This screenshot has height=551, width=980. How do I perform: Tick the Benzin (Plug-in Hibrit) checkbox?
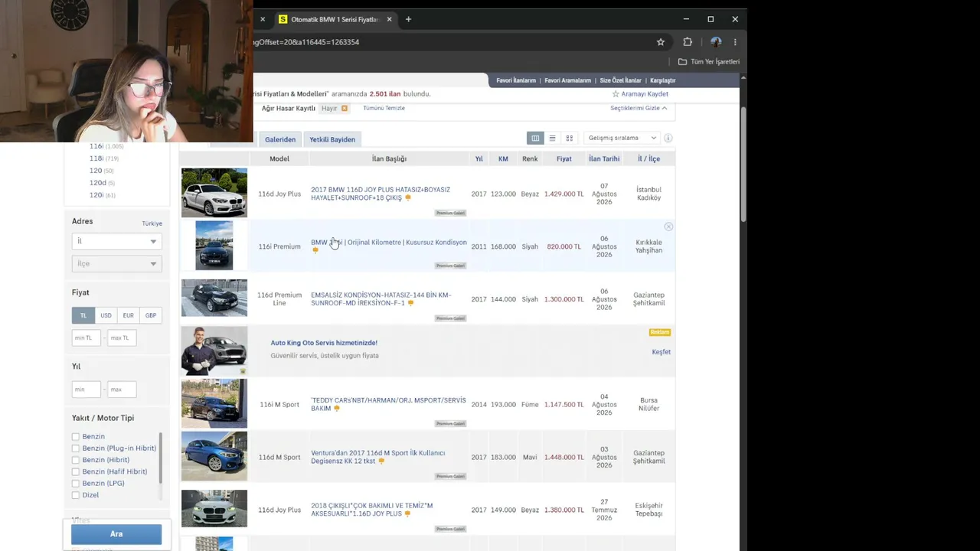click(76, 448)
